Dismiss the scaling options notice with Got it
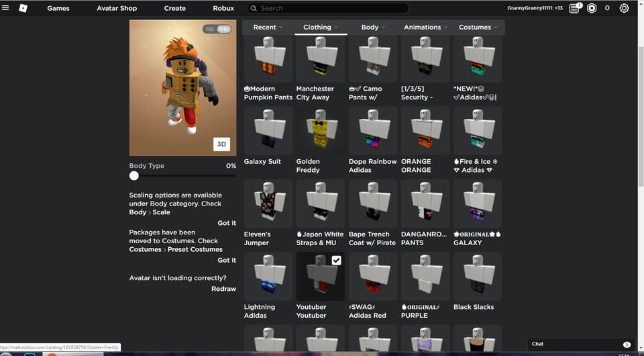The width and height of the screenshot is (644, 356). [x=227, y=223]
